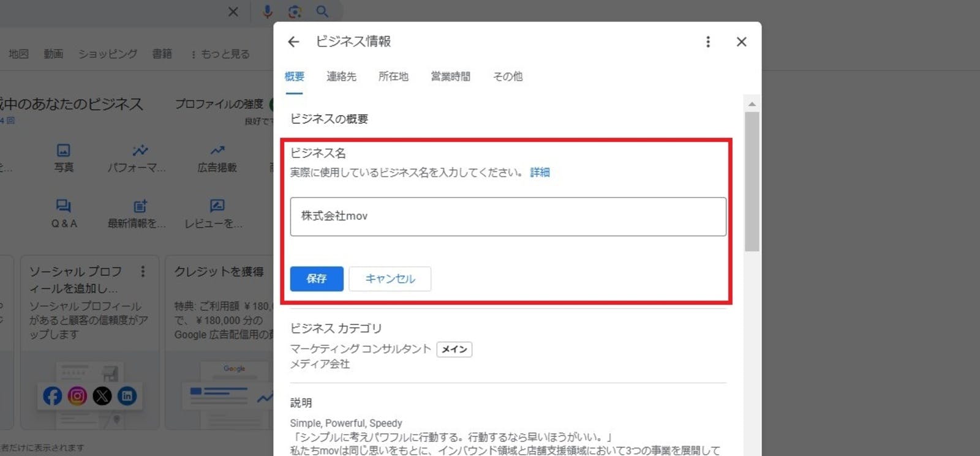Save the business name with 保存
This screenshot has height=456, width=980.
click(x=317, y=278)
